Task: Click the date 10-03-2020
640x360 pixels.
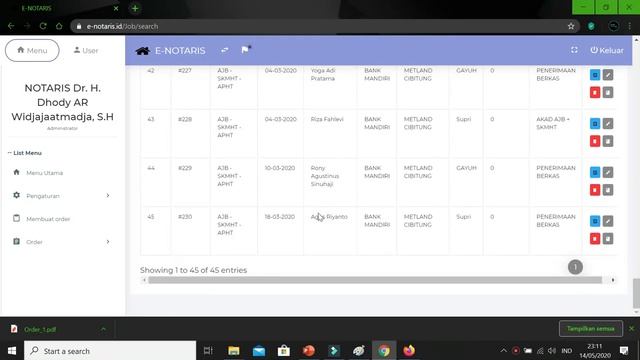Action: (x=280, y=168)
